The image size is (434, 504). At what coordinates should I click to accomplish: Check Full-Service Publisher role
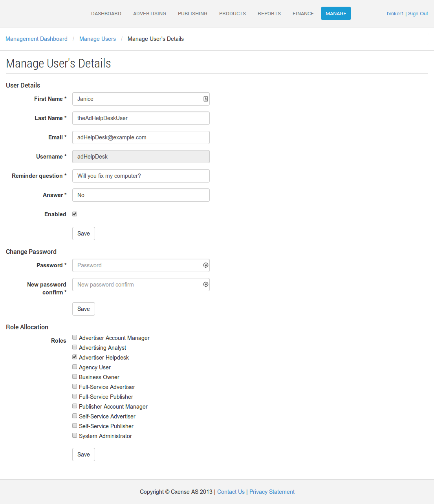click(75, 396)
